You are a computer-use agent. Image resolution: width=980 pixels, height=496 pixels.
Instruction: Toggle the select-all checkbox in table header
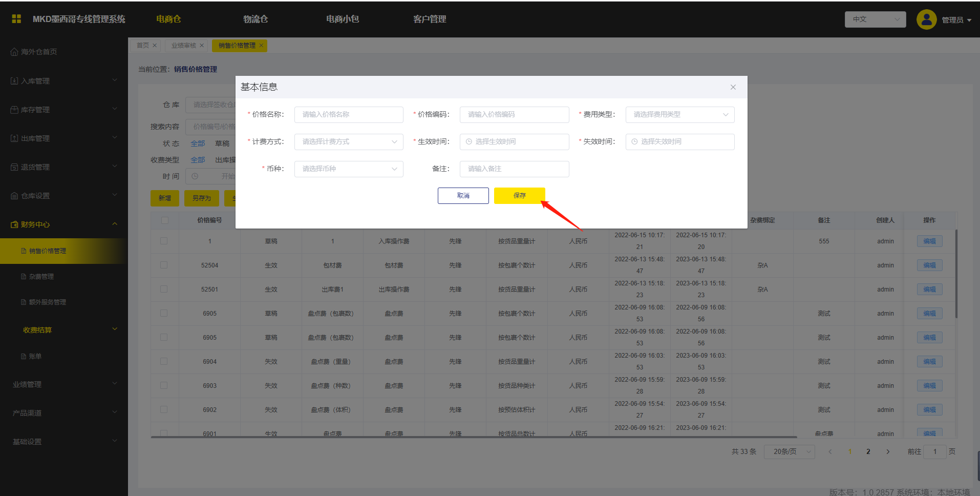pos(164,220)
